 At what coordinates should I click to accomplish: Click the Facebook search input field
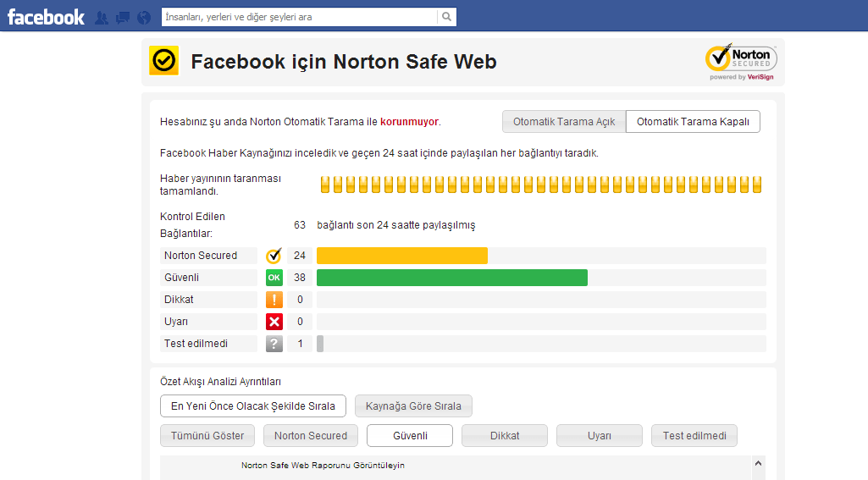click(x=299, y=17)
